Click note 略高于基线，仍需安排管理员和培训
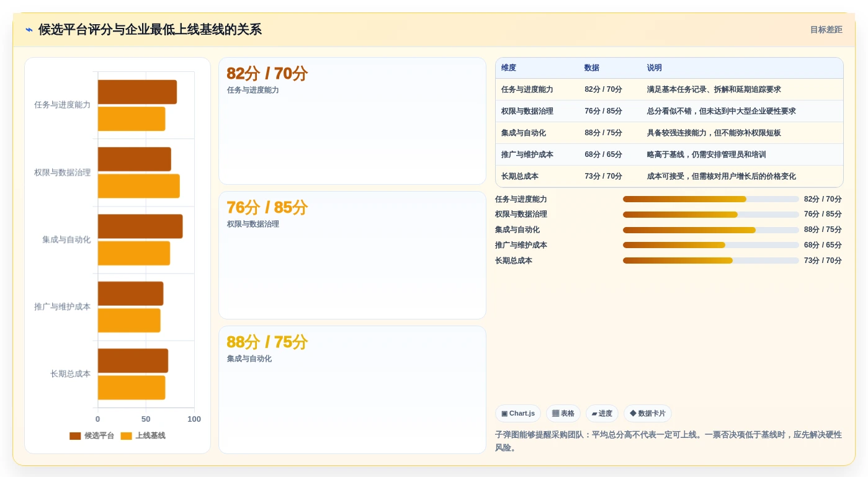 point(707,154)
